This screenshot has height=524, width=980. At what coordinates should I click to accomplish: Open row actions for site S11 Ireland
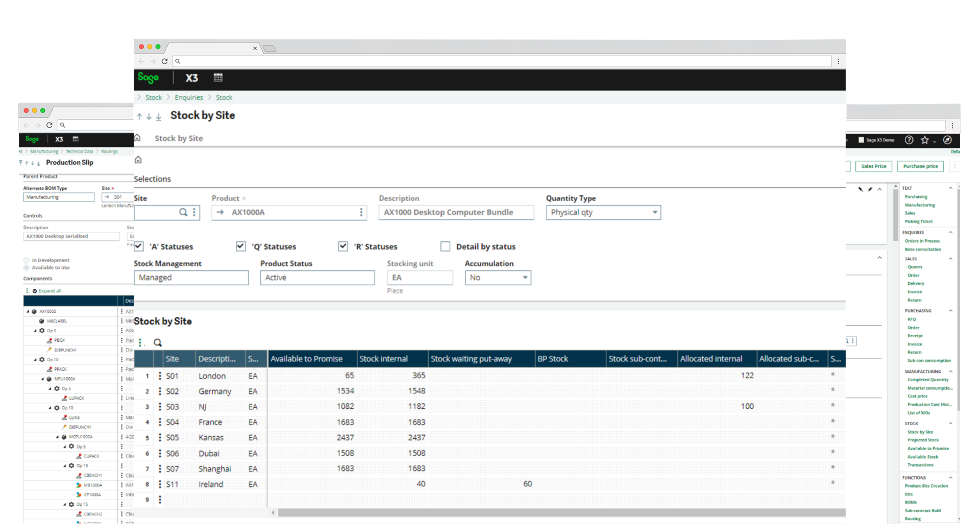[x=160, y=484]
